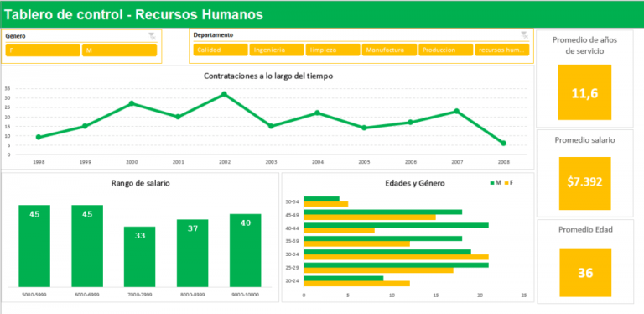
Task: Filter by recursos humanos department
Action: [x=502, y=50]
